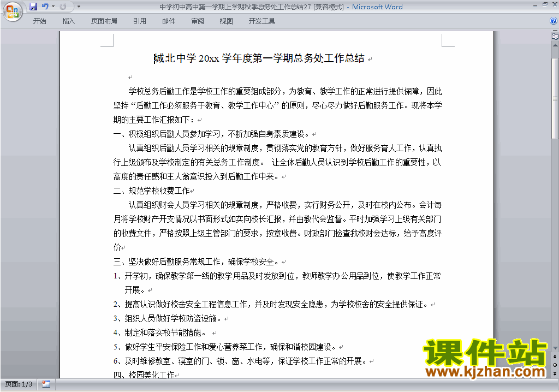Undo the last action
Image resolution: width=559 pixels, height=392 pixels.
point(45,7)
